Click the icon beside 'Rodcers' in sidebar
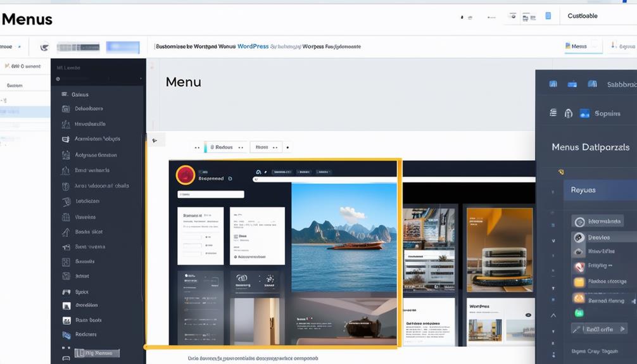 pos(66,335)
